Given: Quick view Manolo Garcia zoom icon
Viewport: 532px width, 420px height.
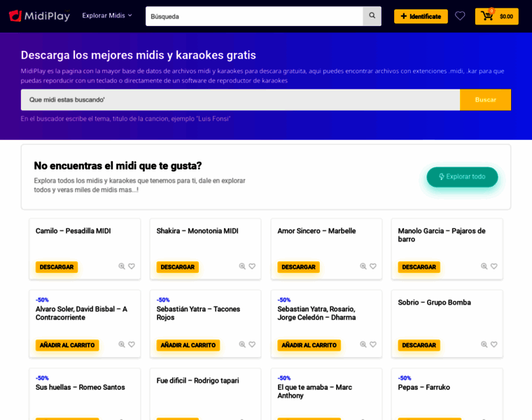Looking at the screenshot, I should pyautogui.click(x=484, y=266).
